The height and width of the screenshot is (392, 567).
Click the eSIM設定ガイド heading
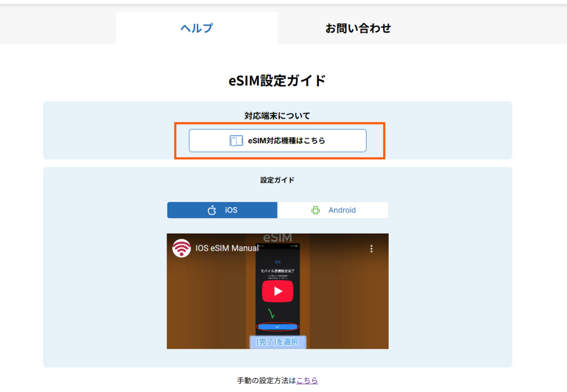point(277,80)
